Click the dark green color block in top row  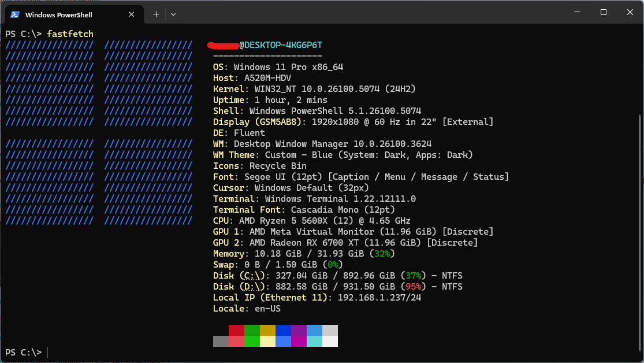point(252,330)
